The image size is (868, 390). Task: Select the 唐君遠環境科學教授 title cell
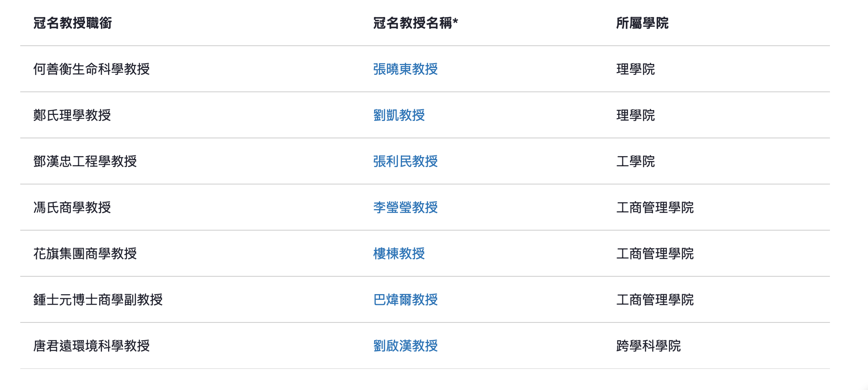click(x=91, y=346)
